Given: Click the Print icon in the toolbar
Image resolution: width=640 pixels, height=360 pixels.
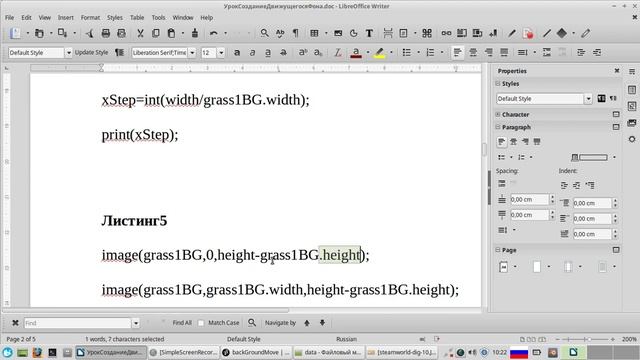Looking at the screenshot, I should 106,33.
